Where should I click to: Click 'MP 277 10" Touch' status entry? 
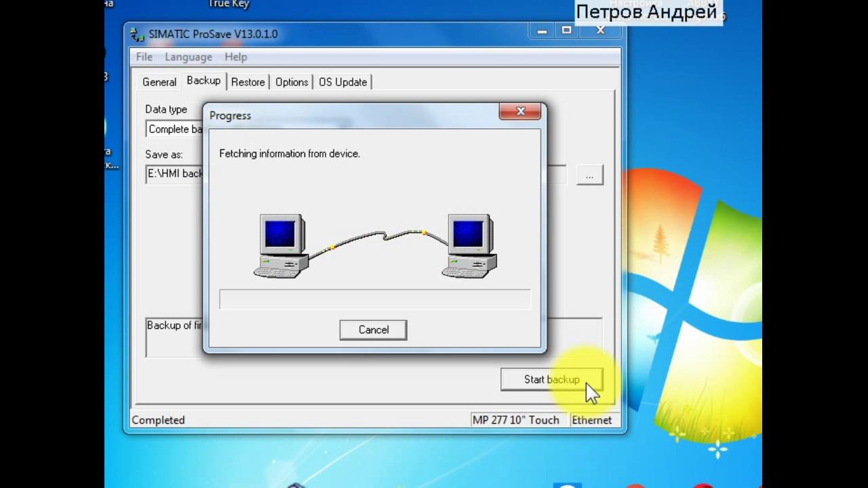point(516,420)
